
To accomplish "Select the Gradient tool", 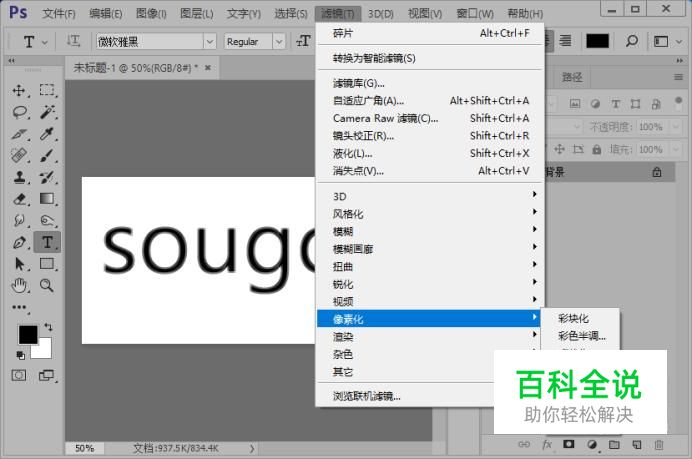I will (47, 199).
